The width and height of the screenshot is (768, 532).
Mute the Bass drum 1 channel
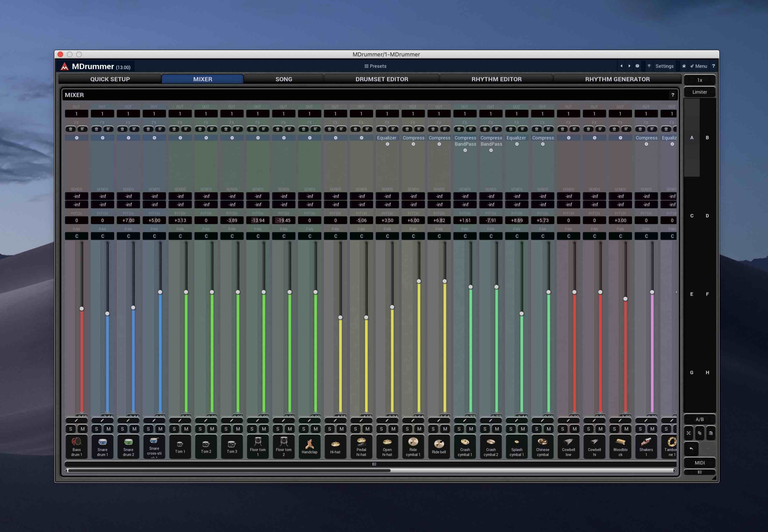tap(82, 429)
